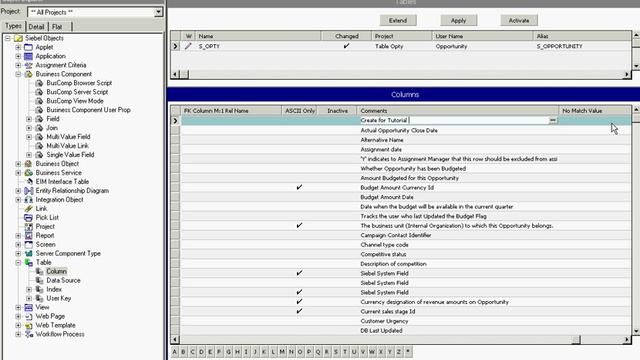The height and width of the screenshot is (360, 640).
Task: Click the Server Component Type icon
Action: 28,253
